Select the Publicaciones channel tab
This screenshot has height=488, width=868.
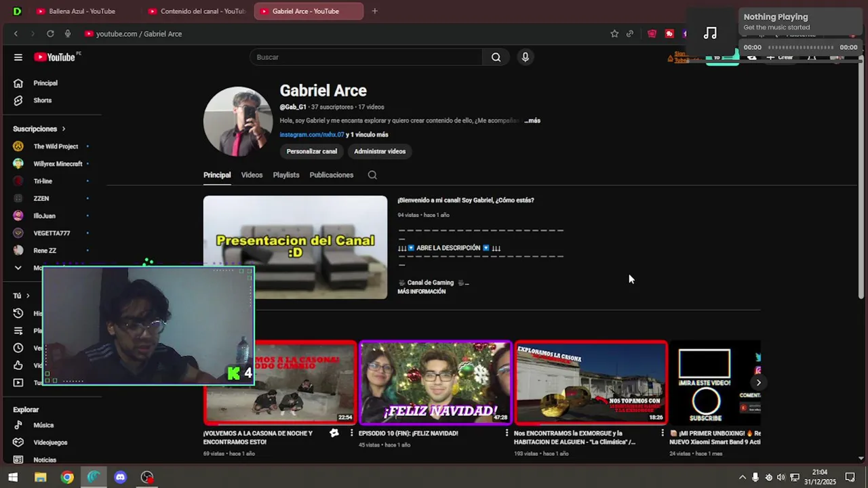pyautogui.click(x=332, y=175)
